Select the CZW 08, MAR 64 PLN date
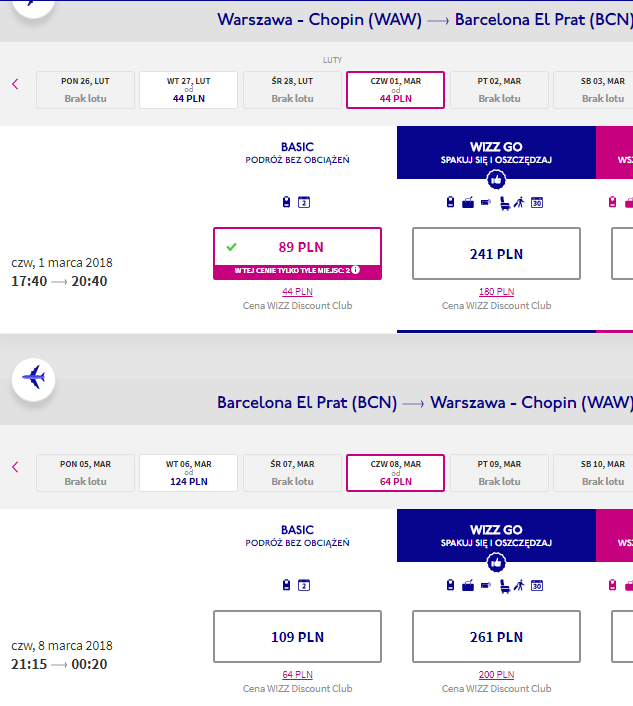 point(395,473)
